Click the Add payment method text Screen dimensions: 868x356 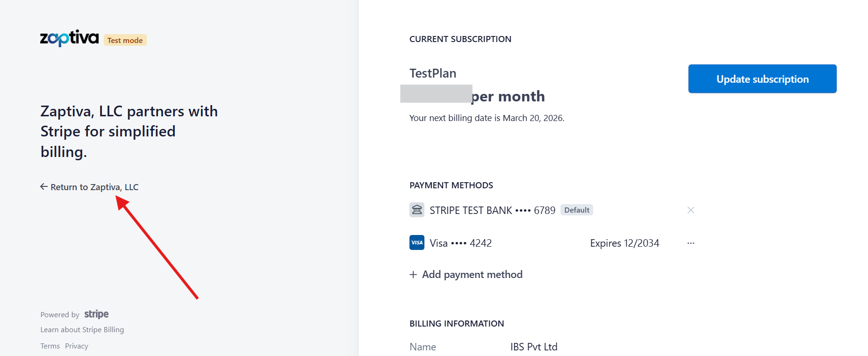point(472,275)
